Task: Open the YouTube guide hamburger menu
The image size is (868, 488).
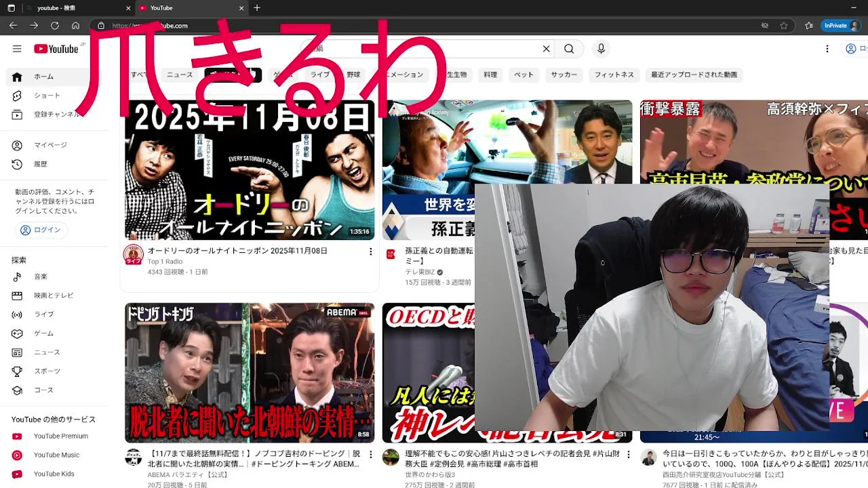Action: click(17, 49)
